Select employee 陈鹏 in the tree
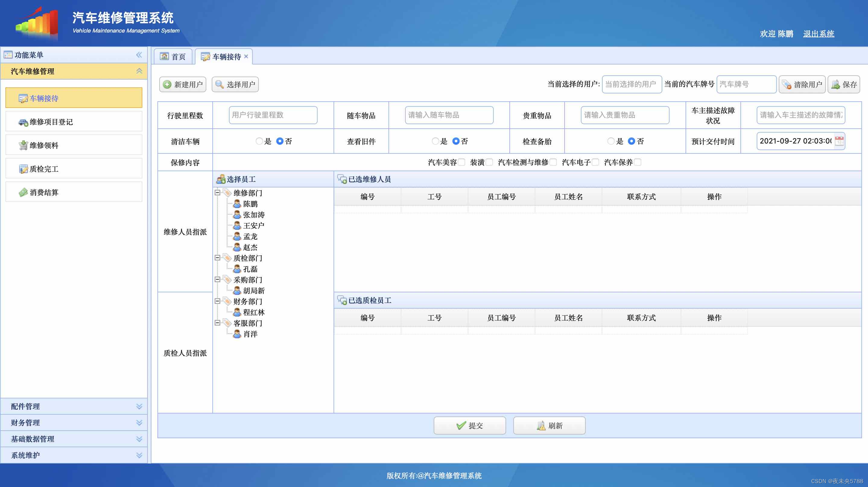Image resolution: width=868 pixels, height=487 pixels. tap(250, 204)
